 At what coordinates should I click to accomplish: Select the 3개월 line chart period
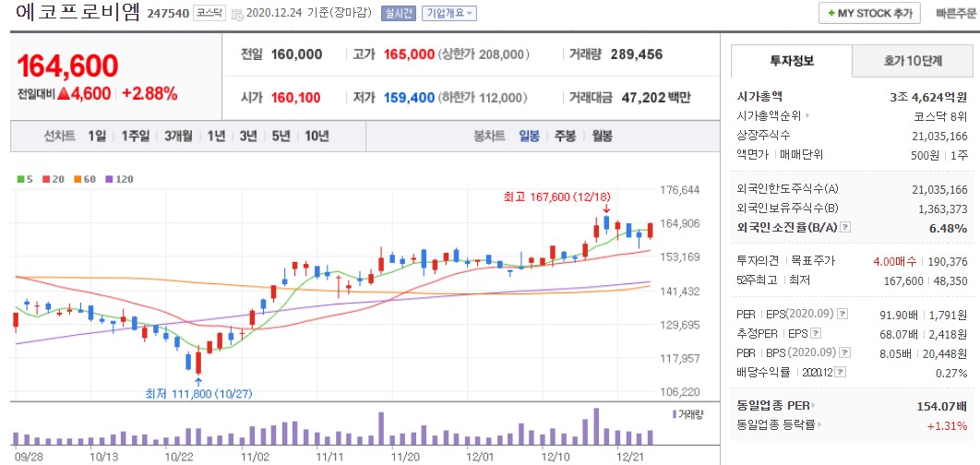coord(178,136)
